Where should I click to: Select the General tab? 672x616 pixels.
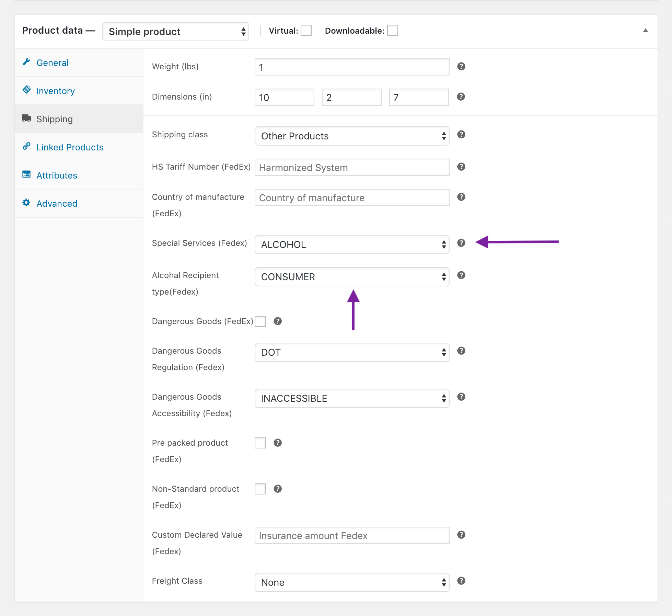coord(52,62)
